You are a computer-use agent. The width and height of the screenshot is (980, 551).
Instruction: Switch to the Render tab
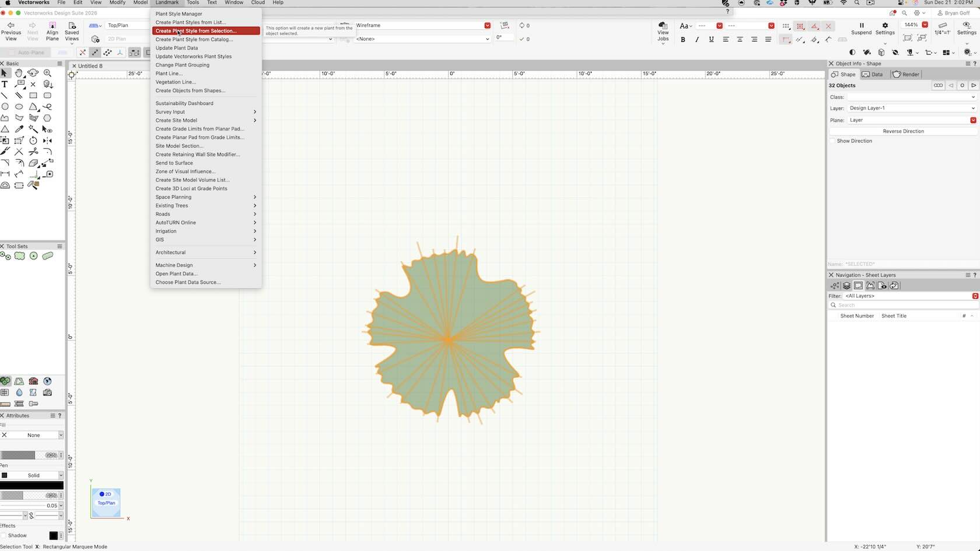tap(906, 75)
